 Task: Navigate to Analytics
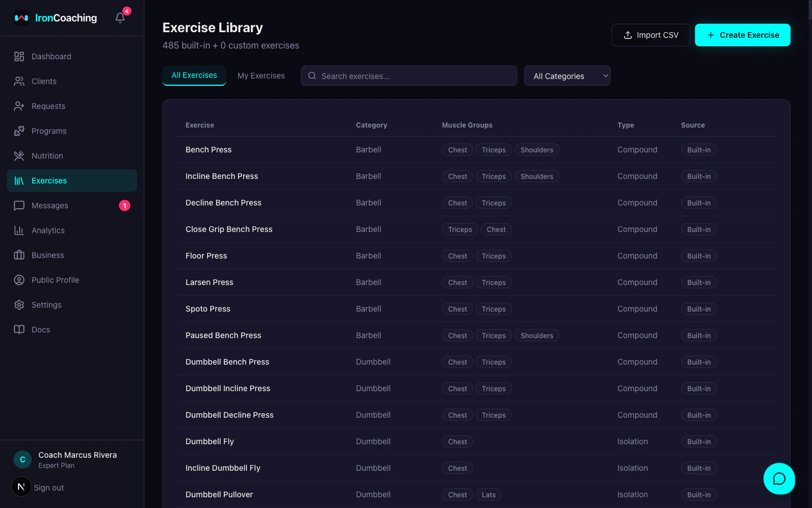tap(72, 230)
